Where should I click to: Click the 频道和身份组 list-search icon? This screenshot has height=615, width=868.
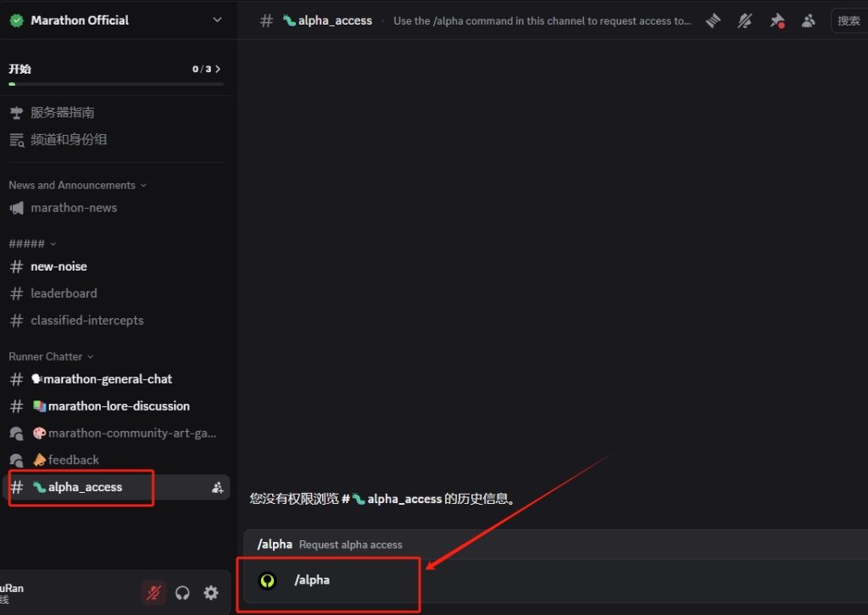click(x=17, y=140)
